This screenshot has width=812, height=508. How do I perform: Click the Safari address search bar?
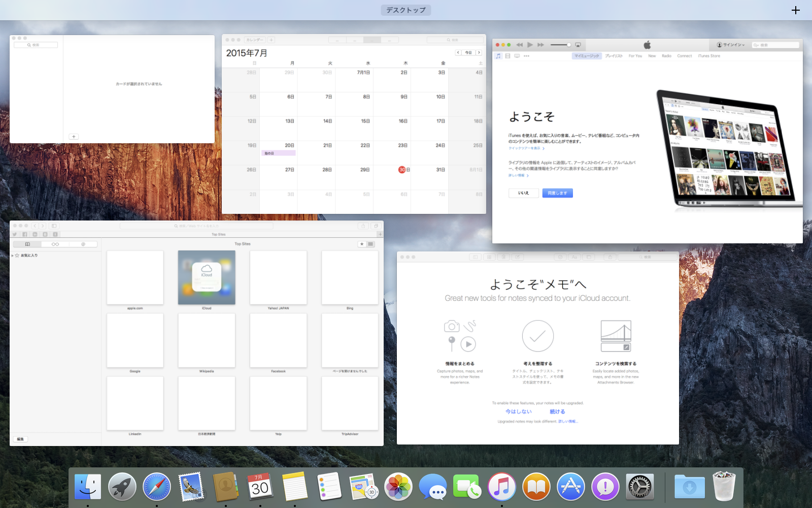point(196,226)
